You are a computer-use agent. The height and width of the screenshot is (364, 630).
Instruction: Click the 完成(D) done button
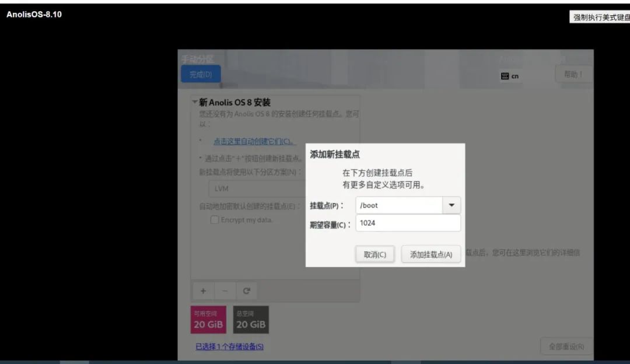201,74
